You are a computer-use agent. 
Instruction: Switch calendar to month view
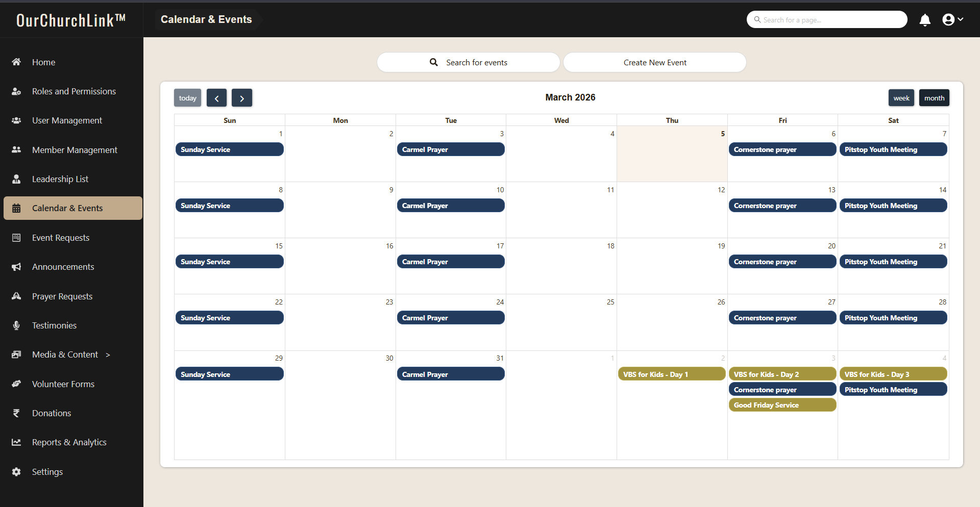(x=934, y=98)
